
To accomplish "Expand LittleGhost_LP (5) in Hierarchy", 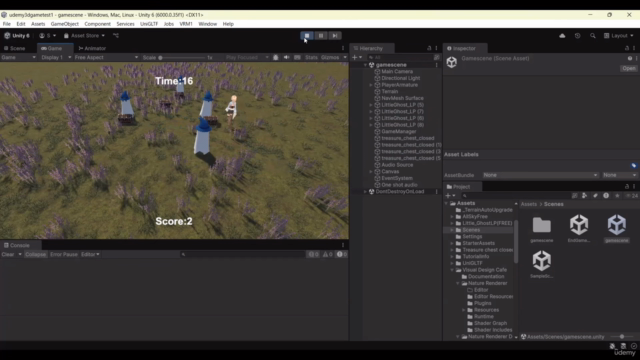I will 371,105.
